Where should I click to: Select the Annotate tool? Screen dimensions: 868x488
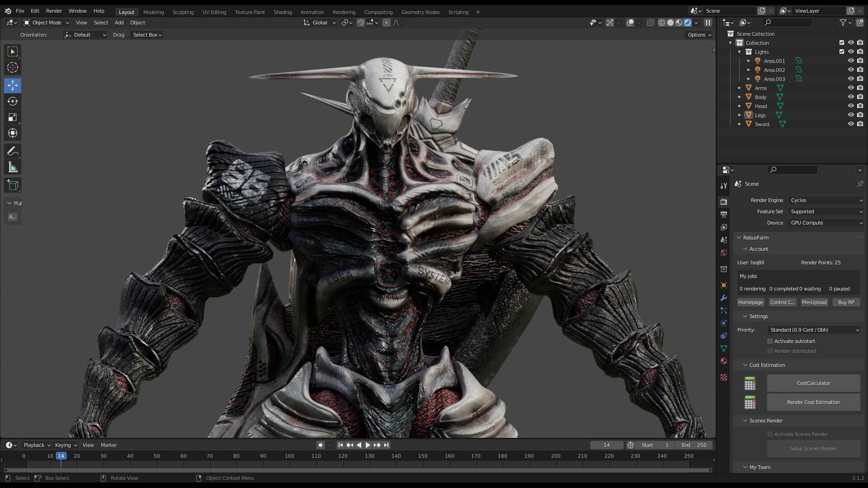click(13, 151)
